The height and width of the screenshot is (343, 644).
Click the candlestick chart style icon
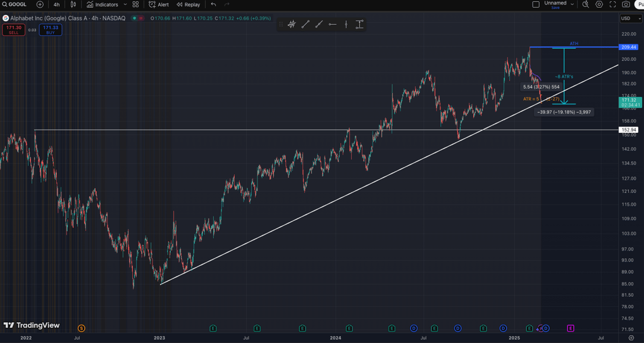[73, 4]
